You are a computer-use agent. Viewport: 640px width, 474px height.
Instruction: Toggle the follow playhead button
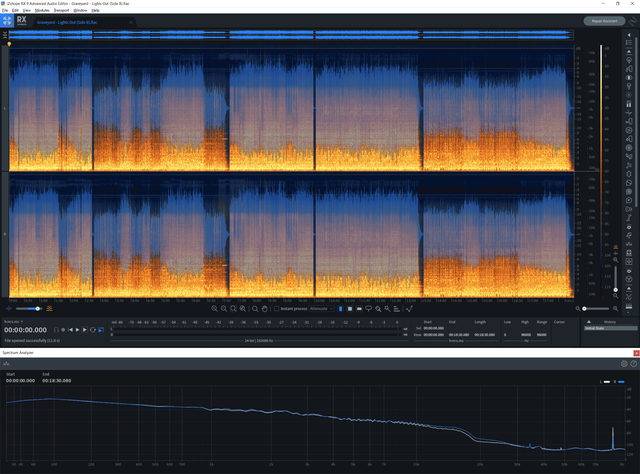pyautogui.click(x=101, y=330)
